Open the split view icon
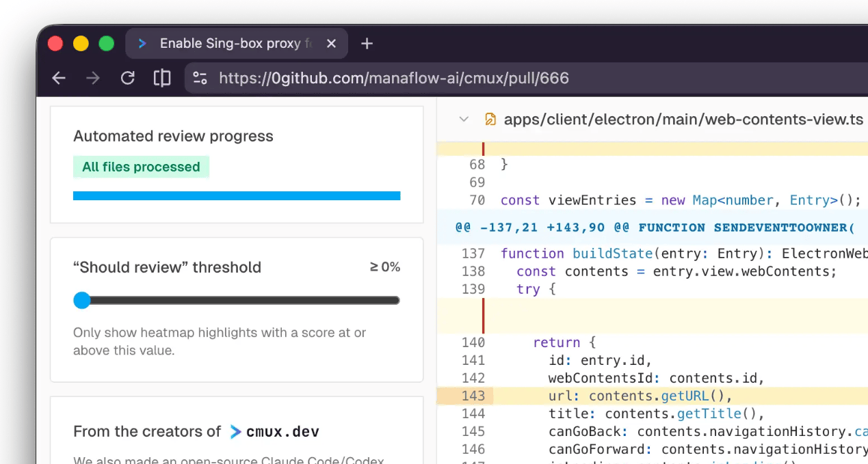868x464 pixels. (x=162, y=78)
